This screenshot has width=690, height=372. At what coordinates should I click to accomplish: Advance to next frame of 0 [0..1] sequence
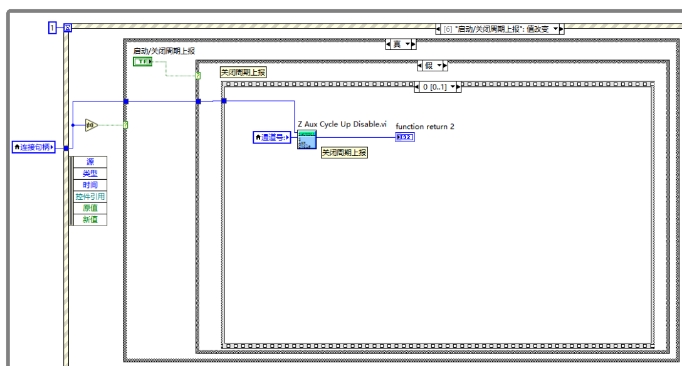(x=459, y=87)
